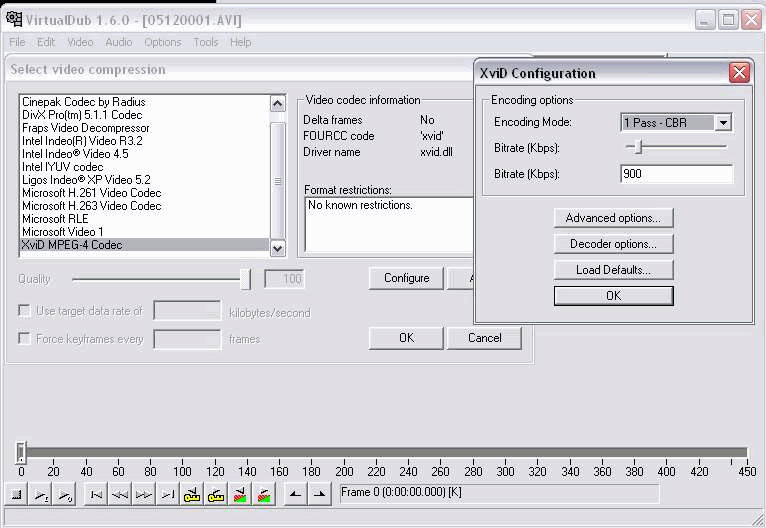
Task: Click the Quality value field showing 100
Action: point(284,279)
